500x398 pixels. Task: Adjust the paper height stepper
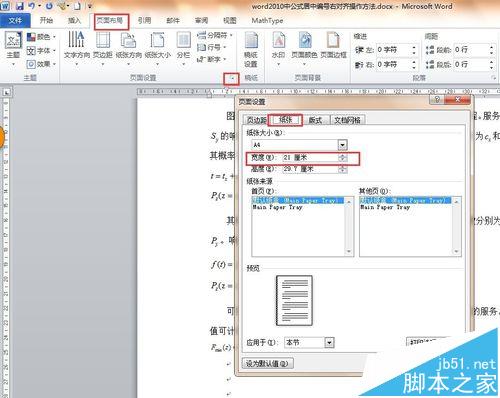[343, 169]
